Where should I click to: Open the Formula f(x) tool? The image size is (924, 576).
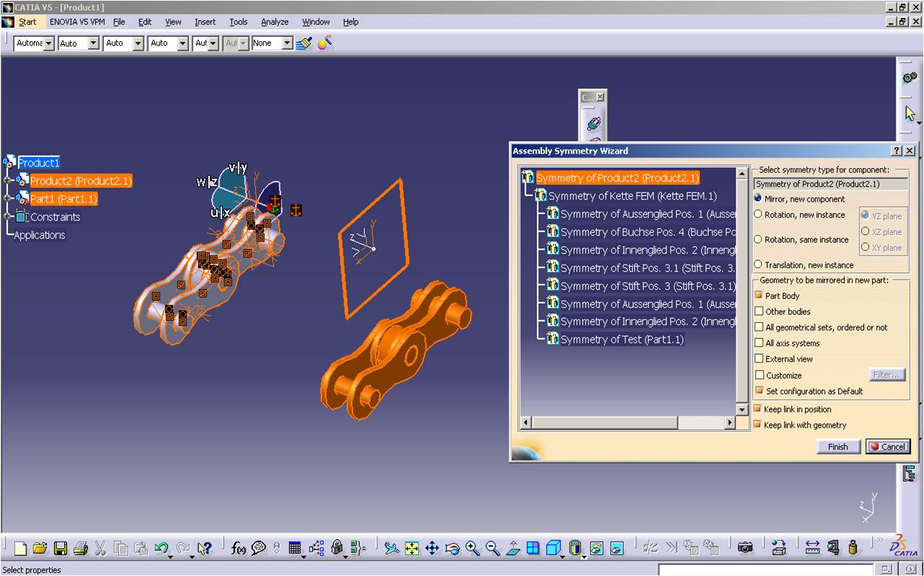pyautogui.click(x=239, y=549)
